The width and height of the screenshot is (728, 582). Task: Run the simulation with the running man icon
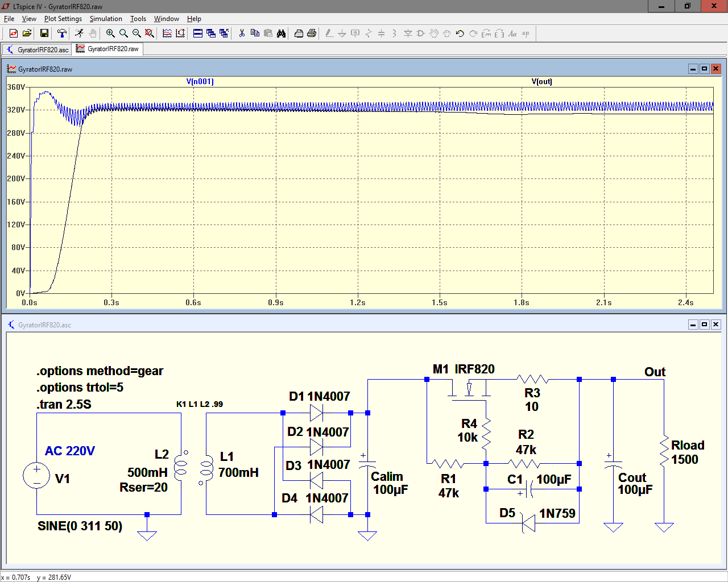coord(79,34)
